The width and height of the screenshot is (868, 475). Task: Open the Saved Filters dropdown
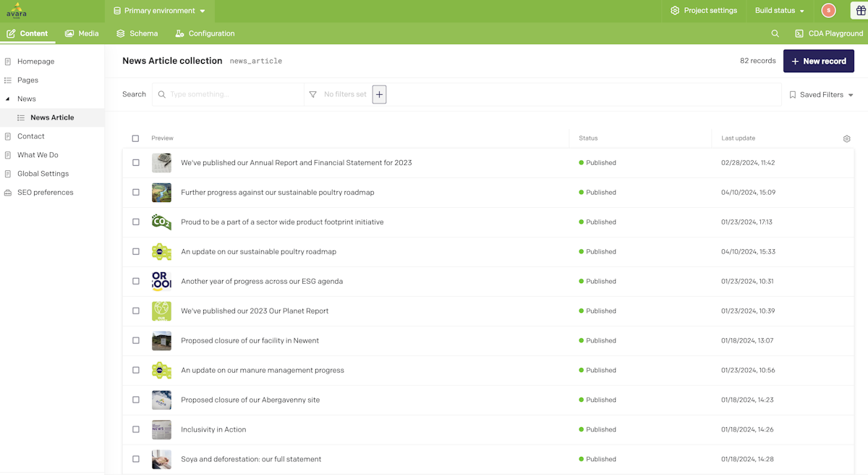point(821,95)
